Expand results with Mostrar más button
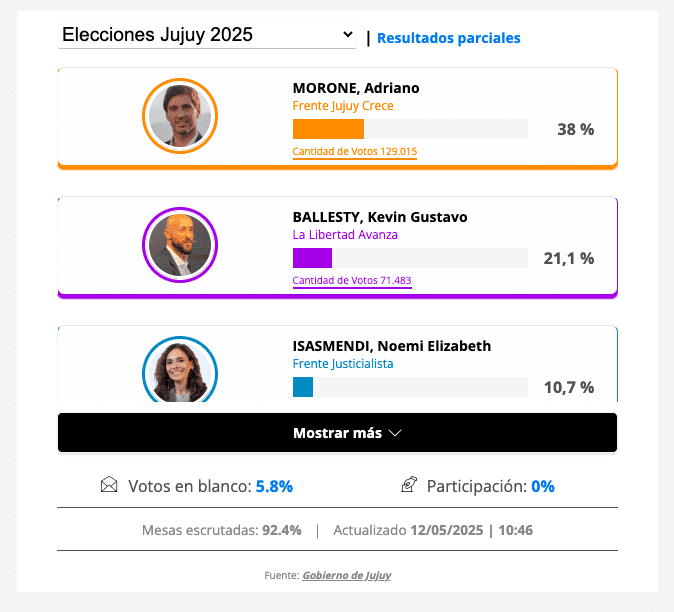Viewport: 674px width, 612px height. click(x=337, y=433)
